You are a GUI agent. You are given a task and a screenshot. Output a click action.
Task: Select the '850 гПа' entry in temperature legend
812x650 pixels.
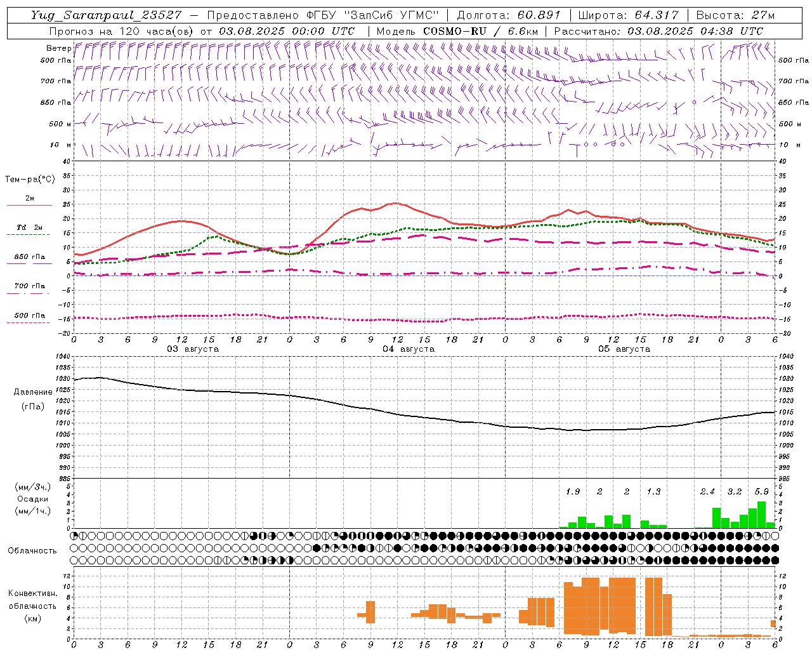tap(30, 257)
